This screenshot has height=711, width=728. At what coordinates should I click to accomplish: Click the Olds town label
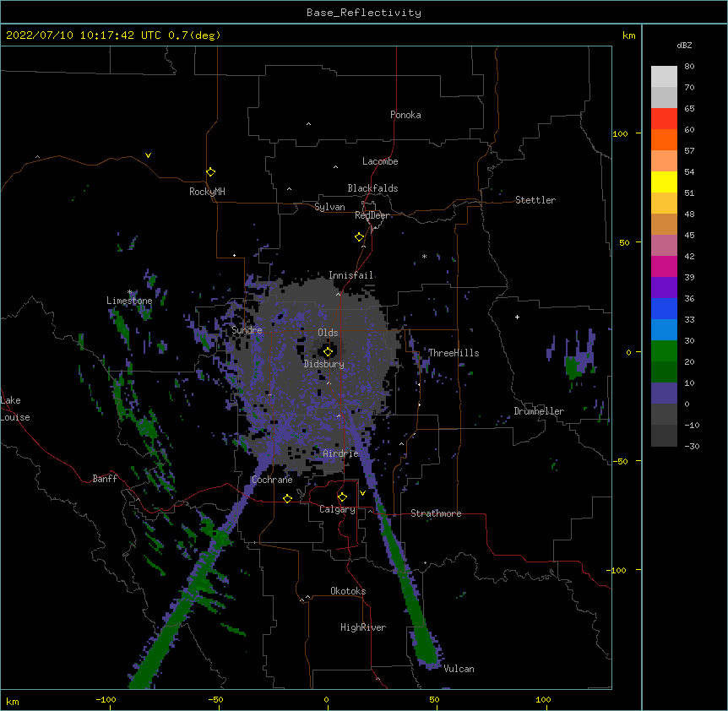coord(328,333)
